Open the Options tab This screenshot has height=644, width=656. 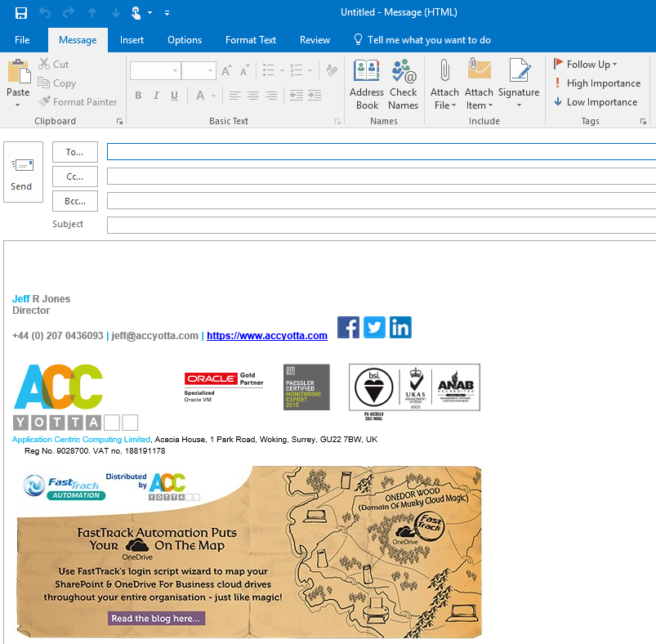point(185,40)
